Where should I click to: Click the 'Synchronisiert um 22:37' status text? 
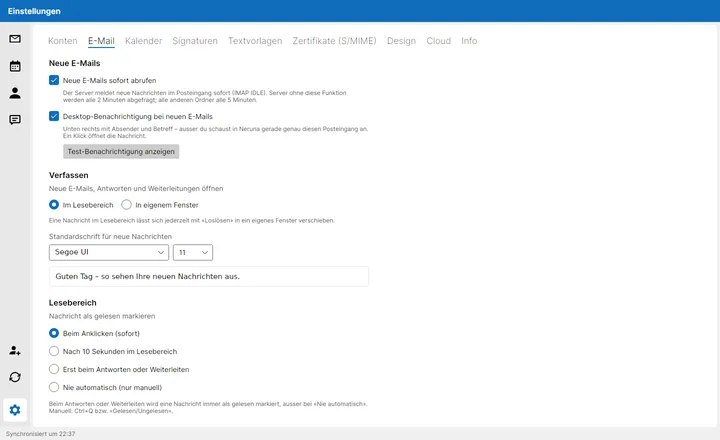[x=40, y=434]
